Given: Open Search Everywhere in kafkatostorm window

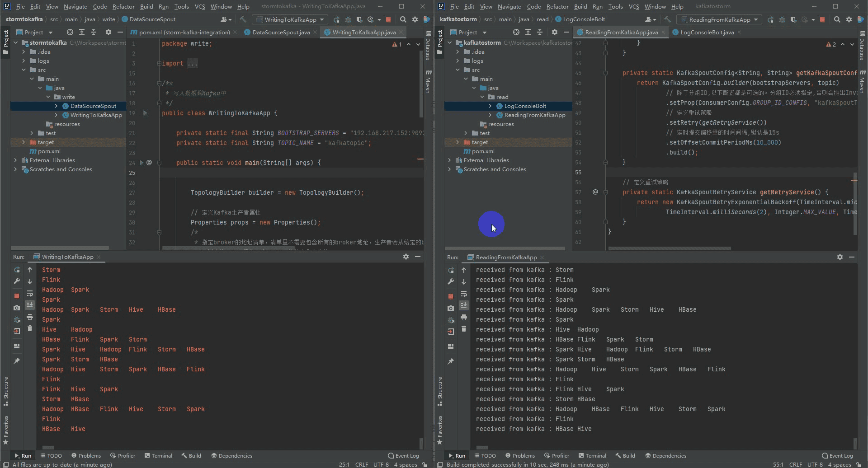Looking at the screenshot, I should (x=837, y=19).
